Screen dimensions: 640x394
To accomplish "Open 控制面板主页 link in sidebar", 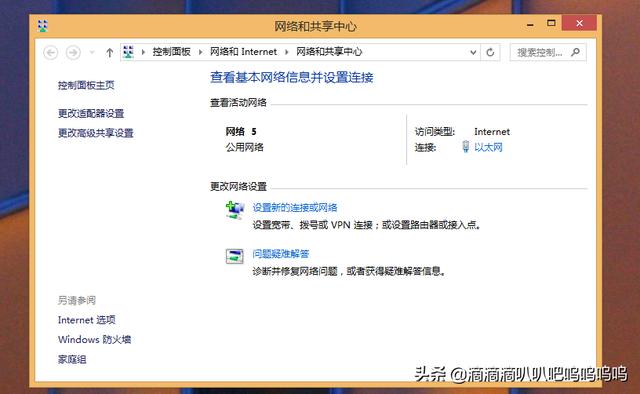I will (x=86, y=85).
